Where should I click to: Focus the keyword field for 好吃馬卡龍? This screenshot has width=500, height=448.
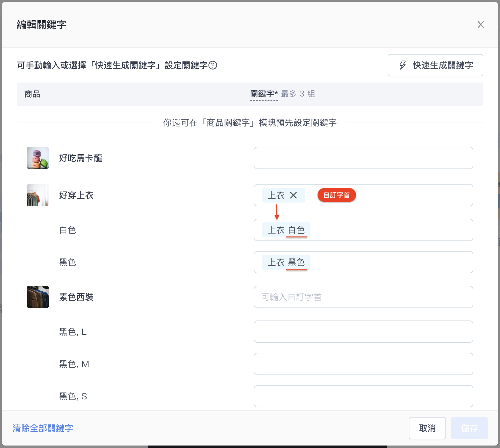click(x=363, y=158)
